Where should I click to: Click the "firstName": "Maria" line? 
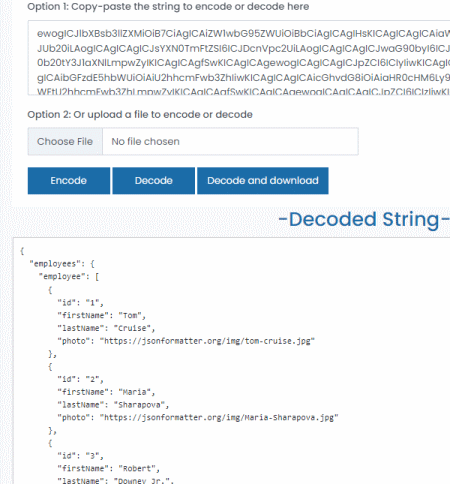tap(106, 392)
